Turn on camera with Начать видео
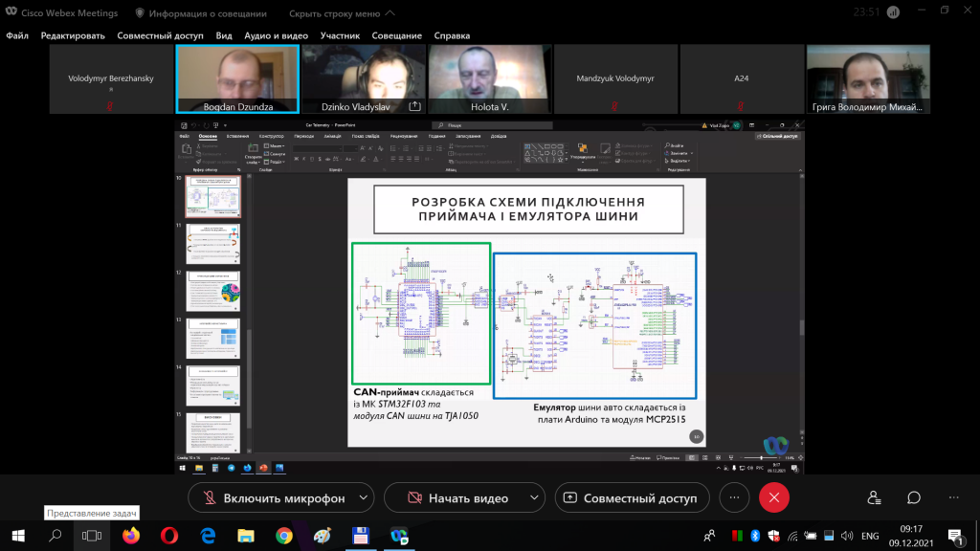Viewport: 980px width, 551px height. tap(457, 497)
